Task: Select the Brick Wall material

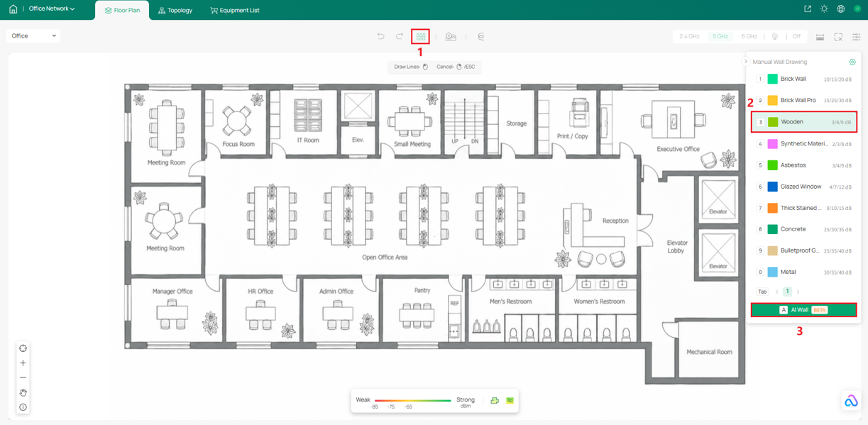Action: [803, 79]
